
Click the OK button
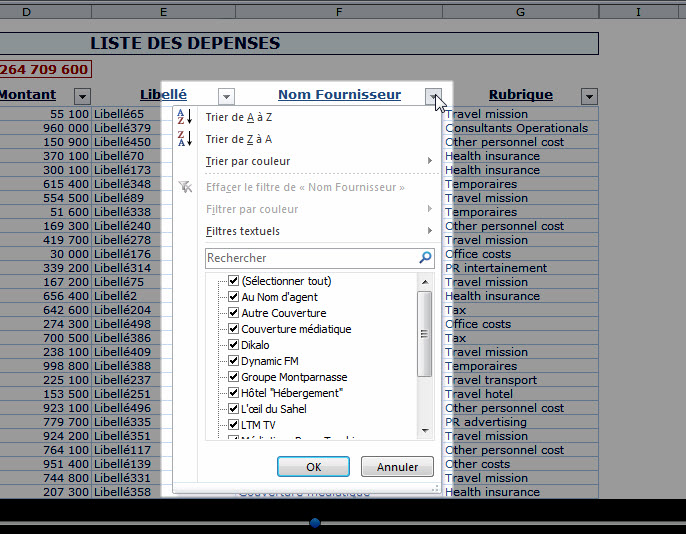(313, 467)
